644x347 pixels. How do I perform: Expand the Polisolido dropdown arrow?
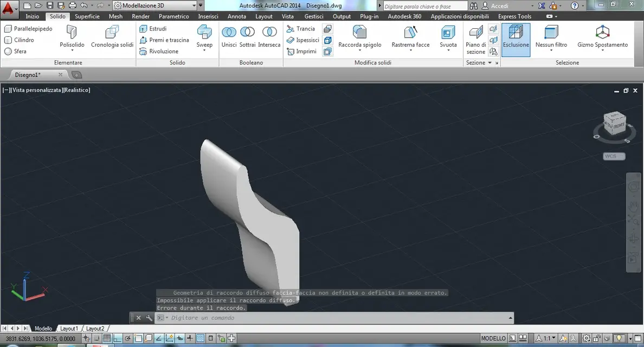click(72, 50)
